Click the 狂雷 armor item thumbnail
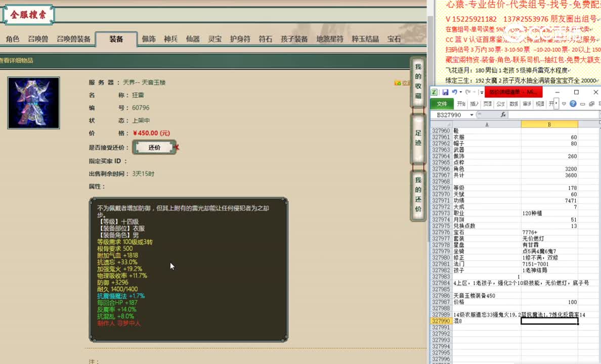The image size is (601, 364). tap(34, 103)
